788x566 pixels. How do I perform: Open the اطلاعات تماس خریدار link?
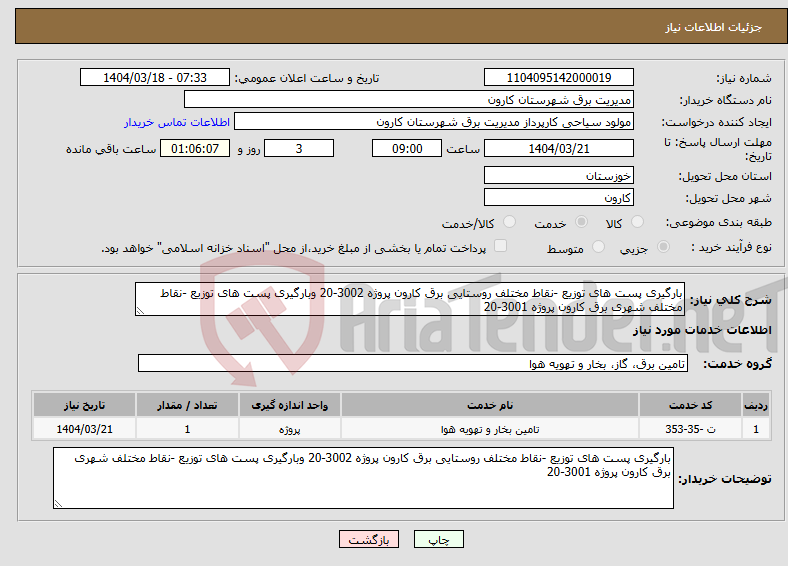pos(177,122)
